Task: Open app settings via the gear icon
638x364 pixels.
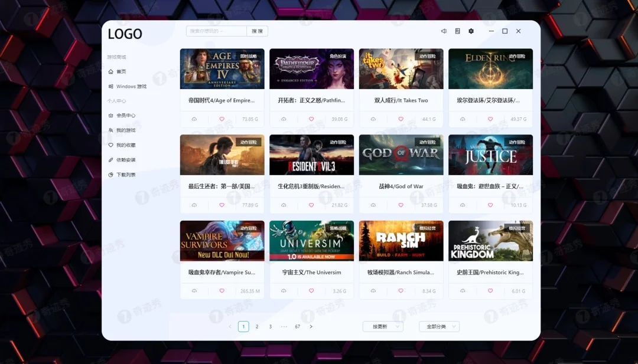Action: click(x=471, y=31)
